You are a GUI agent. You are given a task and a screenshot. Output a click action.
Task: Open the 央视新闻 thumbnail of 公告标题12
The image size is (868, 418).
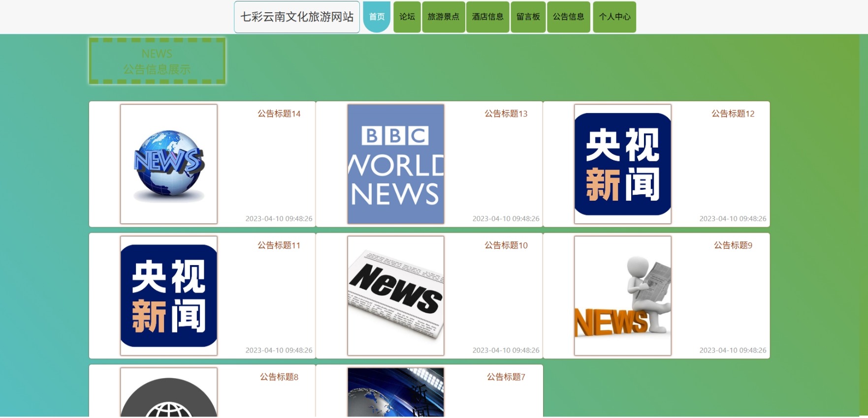(623, 164)
